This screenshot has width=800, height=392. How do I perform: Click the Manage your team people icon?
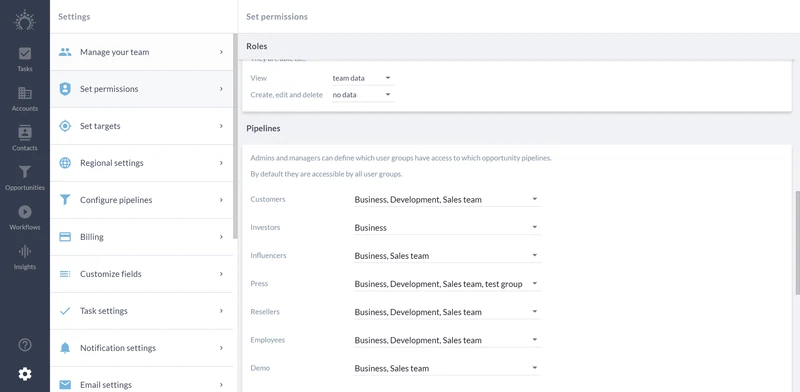65,52
